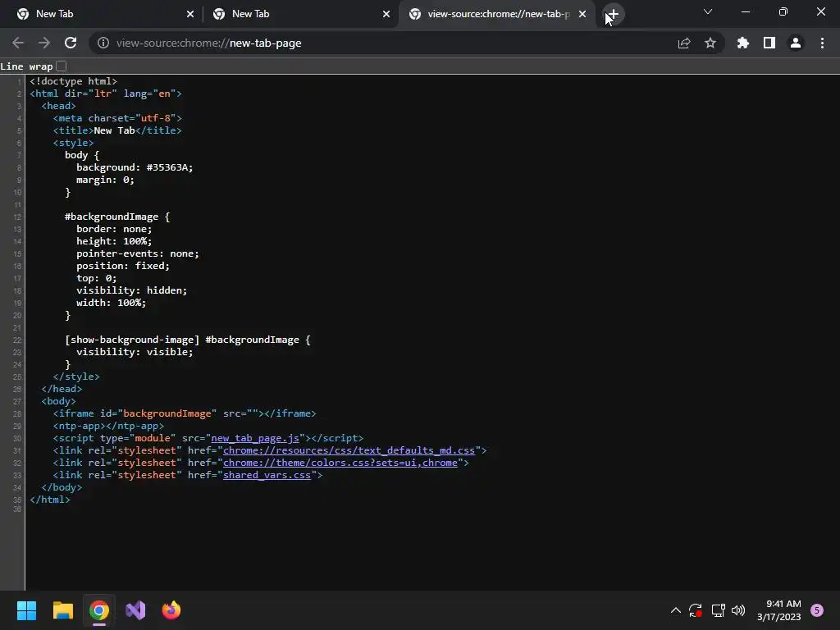Viewport: 840px width, 630px height.
Task: Expand the tab search chevron
Action: [708, 11]
